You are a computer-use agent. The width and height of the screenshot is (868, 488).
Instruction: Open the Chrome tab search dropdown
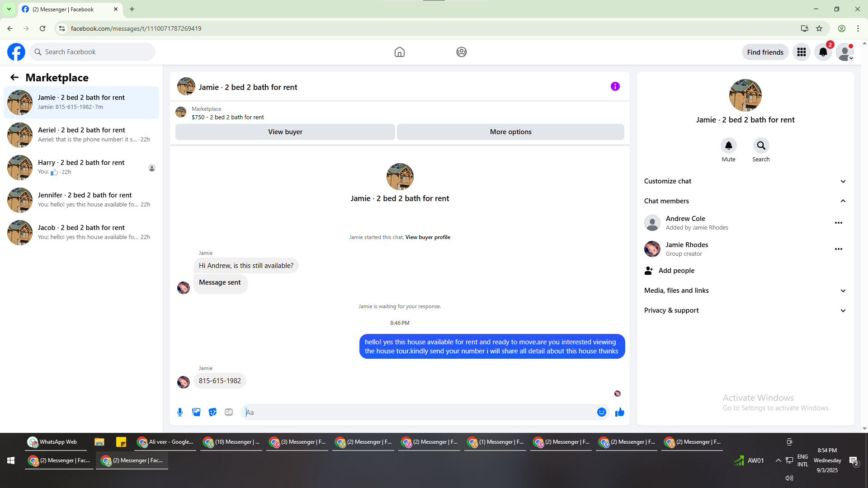click(9, 9)
